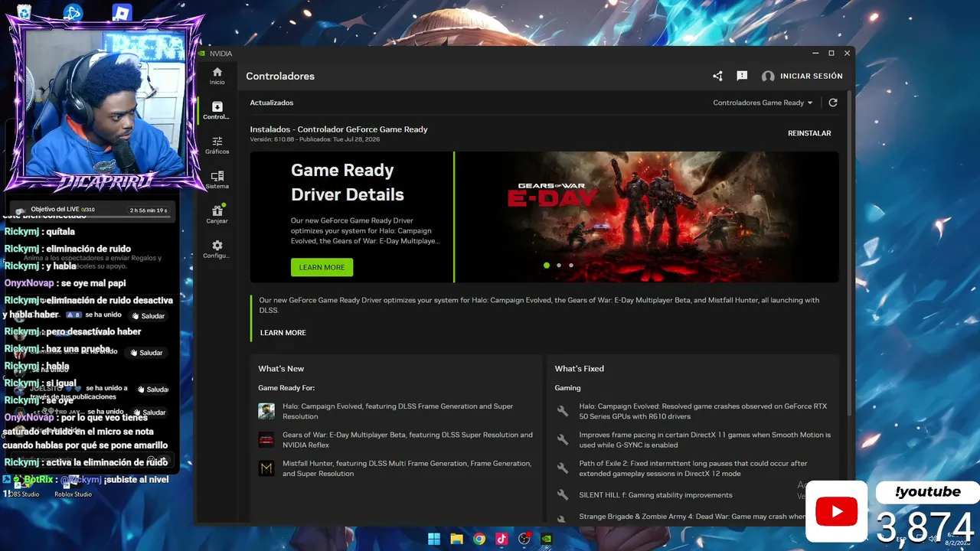
Task: Refresh the driver list with reload icon
Action: click(x=833, y=103)
